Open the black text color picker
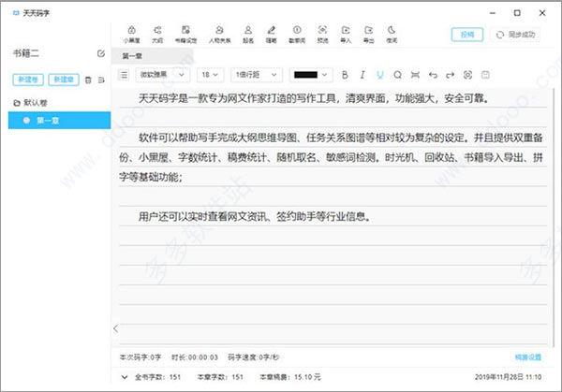This screenshot has width=562, height=392. pos(311,75)
